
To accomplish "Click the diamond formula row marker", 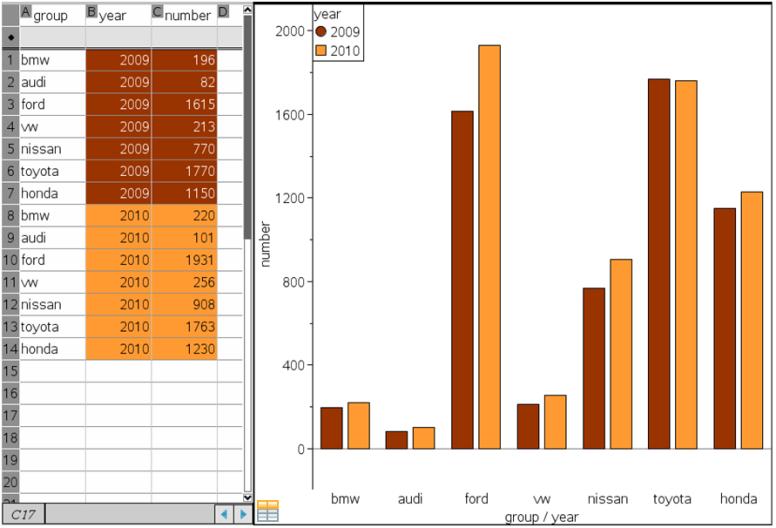I will [x=11, y=37].
